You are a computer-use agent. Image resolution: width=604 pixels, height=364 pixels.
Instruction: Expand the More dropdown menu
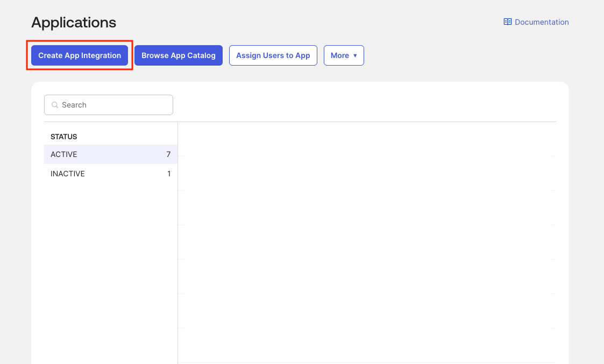coord(344,55)
